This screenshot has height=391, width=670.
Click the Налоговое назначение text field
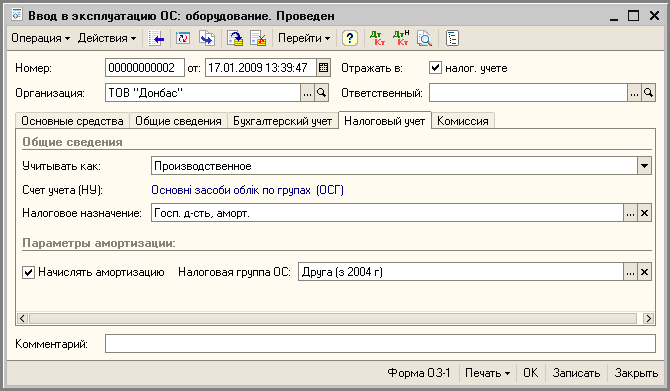pos(387,213)
